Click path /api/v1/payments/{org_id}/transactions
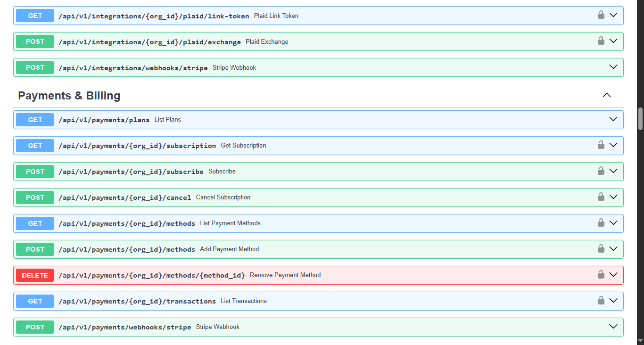644x345 pixels. 137,301
